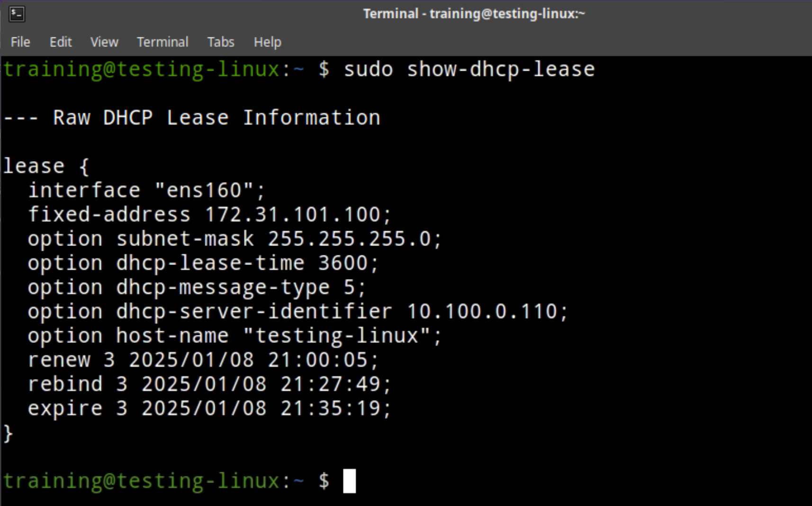
Task: Click the DHCP server identifier 10.100.0.110
Action: (x=482, y=312)
